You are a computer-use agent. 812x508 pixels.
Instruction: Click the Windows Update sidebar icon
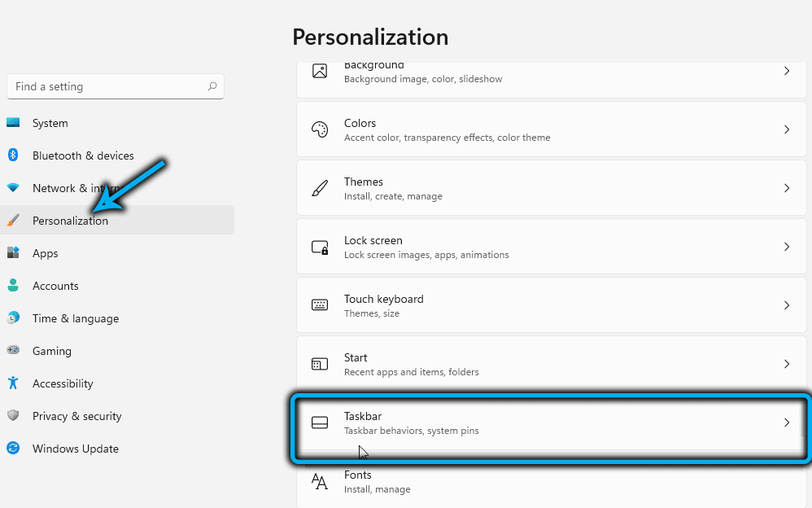[x=13, y=449]
